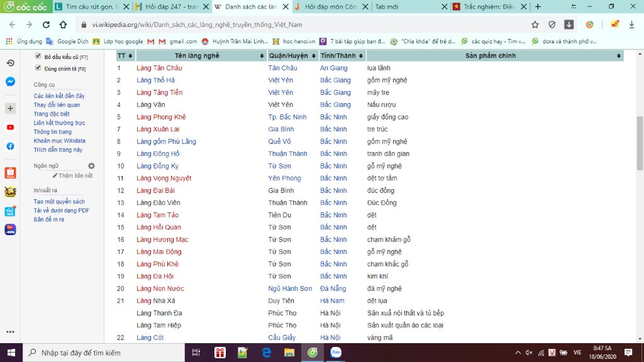
Task: Show hidden system tray icons chevron
Action: coord(518,353)
